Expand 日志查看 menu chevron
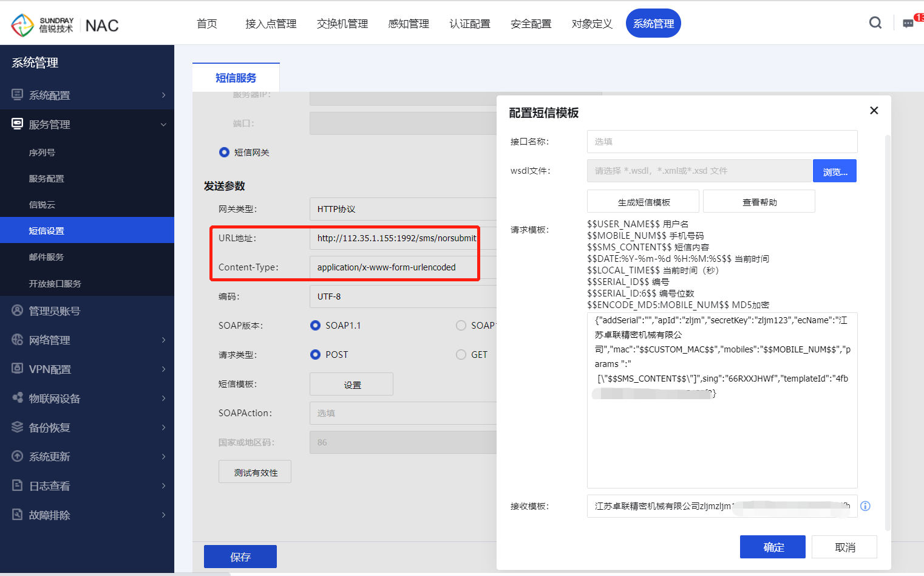 (x=164, y=485)
